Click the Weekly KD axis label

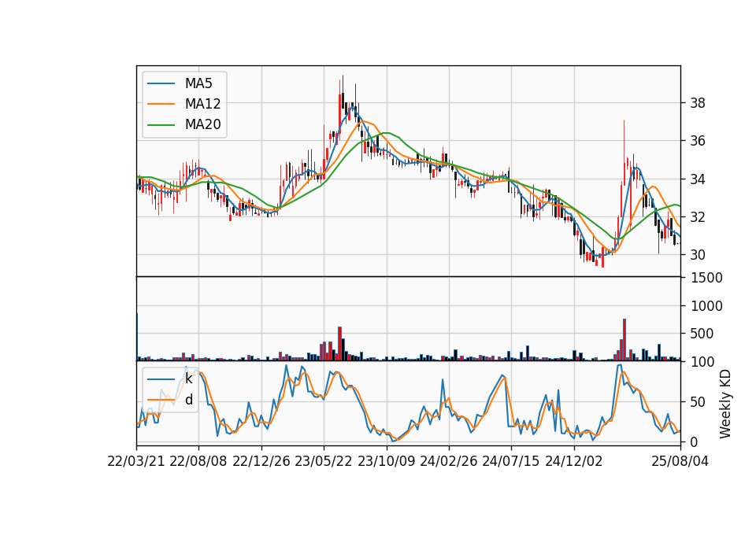[725, 404]
